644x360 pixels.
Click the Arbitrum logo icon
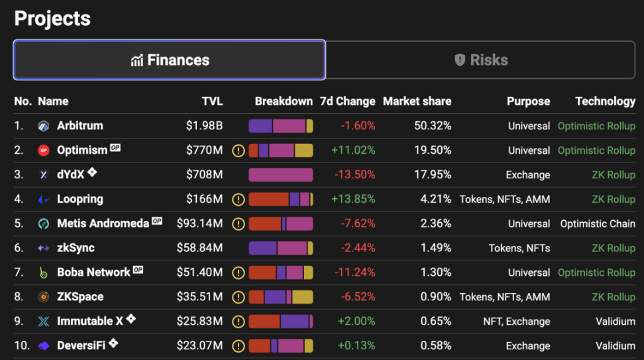44,126
